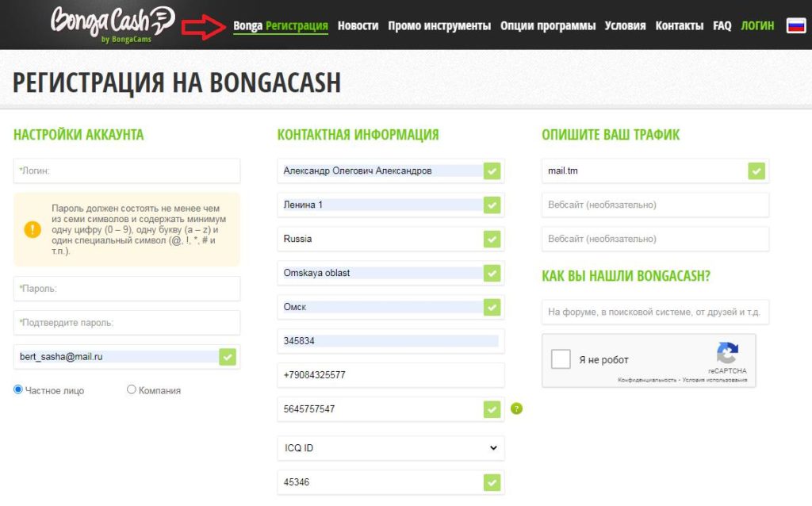Viewport: 812px width, 506px height.
Task: Click the ОПИШИТЕ ВАШ ТРАФИК heading
Action: 611,135
